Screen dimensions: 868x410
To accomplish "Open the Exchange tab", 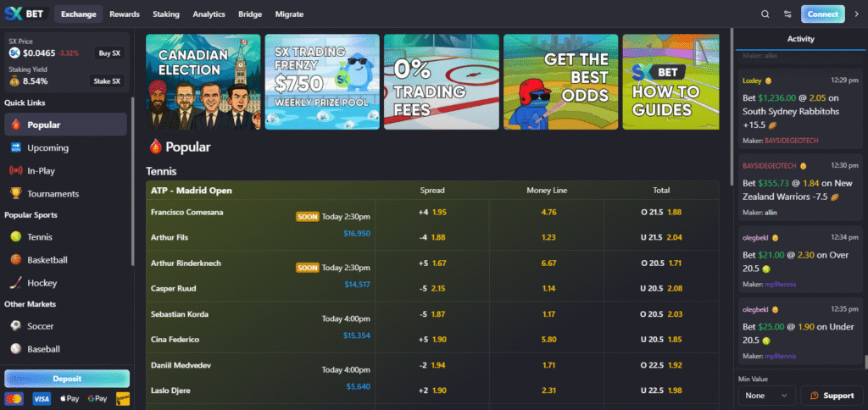I will (x=79, y=14).
